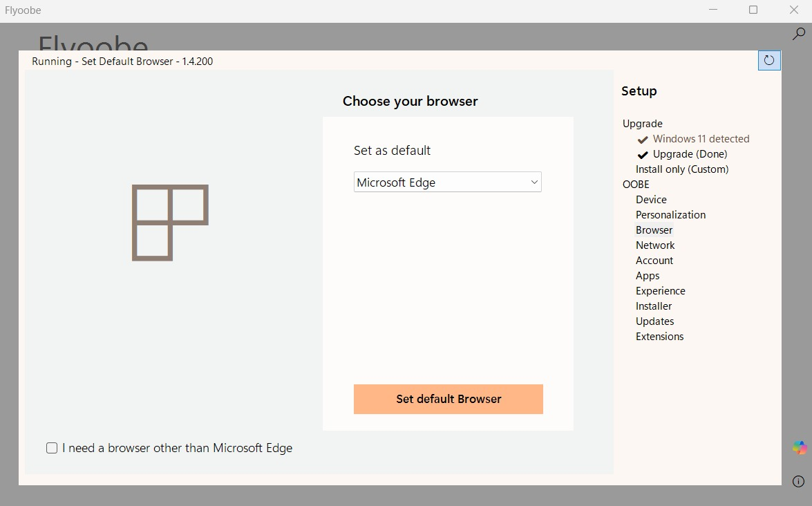The image size is (812, 506).
Task: Open the Extensions step
Action: click(659, 337)
